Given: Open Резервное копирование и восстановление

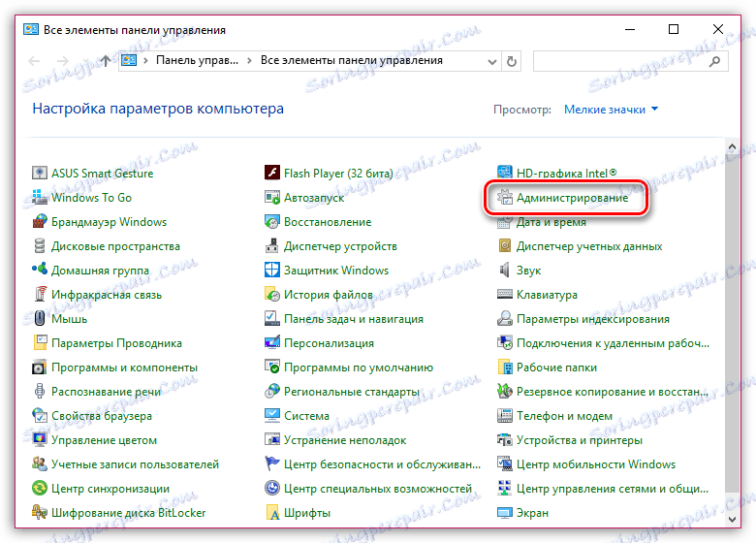Looking at the screenshot, I should [603, 391].
